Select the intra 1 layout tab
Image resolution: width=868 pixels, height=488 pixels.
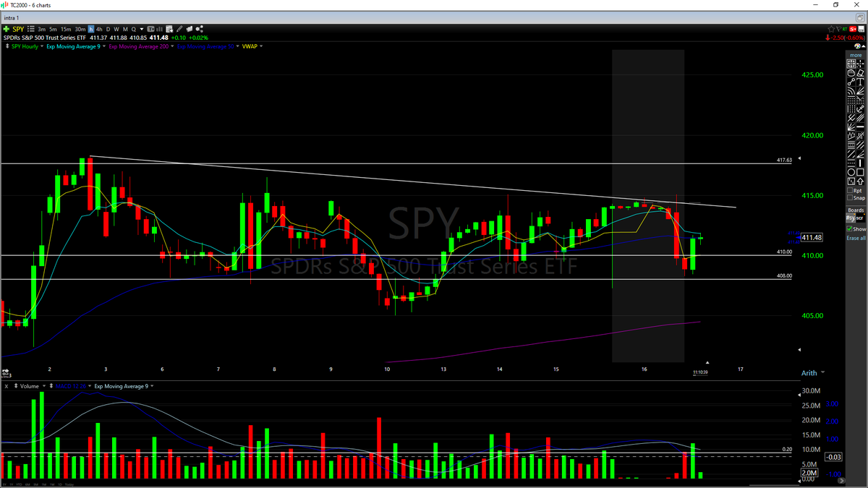(x=12, y=17)
